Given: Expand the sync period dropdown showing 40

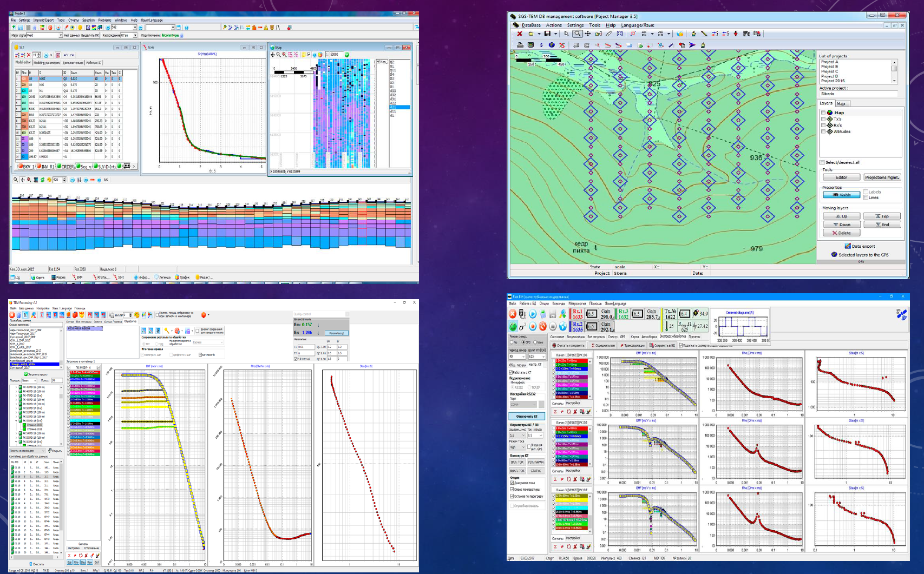Looking at the screenshot, I should 523,357.
